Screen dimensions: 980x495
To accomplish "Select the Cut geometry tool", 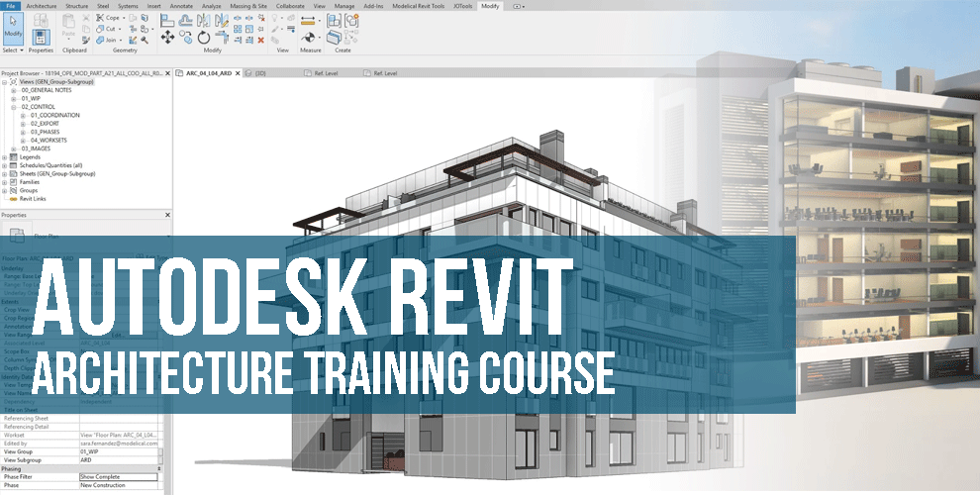I will [106, 29].
